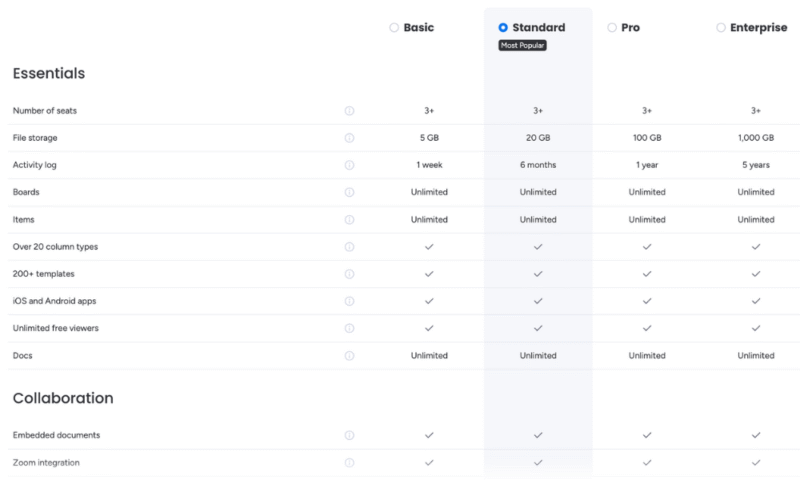Click info icon for Embedded documents

click(x=350, y=435)
